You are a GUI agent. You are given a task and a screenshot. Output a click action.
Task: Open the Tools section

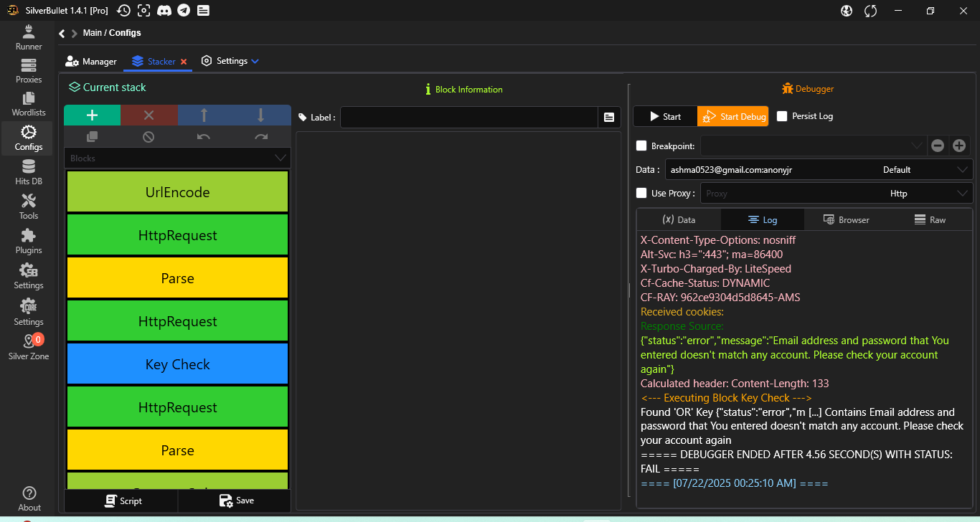(x=29, y=207)
